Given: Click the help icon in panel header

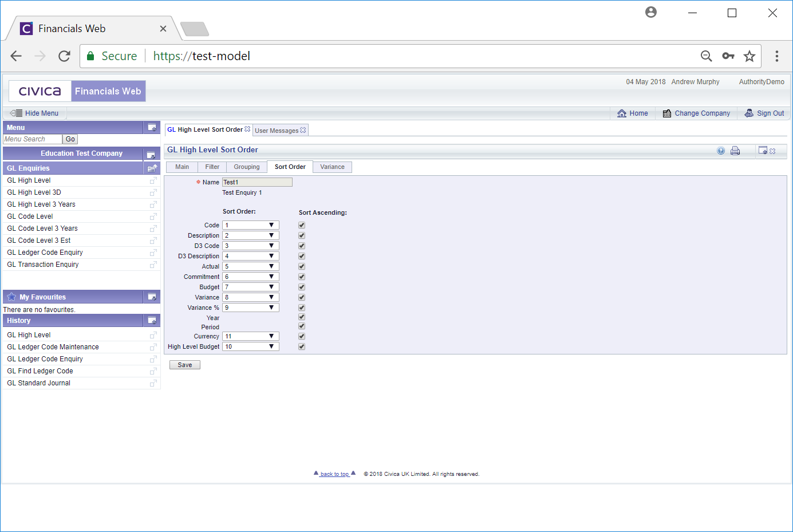Looking at the screenshot, I should click(x=720, y=151).
